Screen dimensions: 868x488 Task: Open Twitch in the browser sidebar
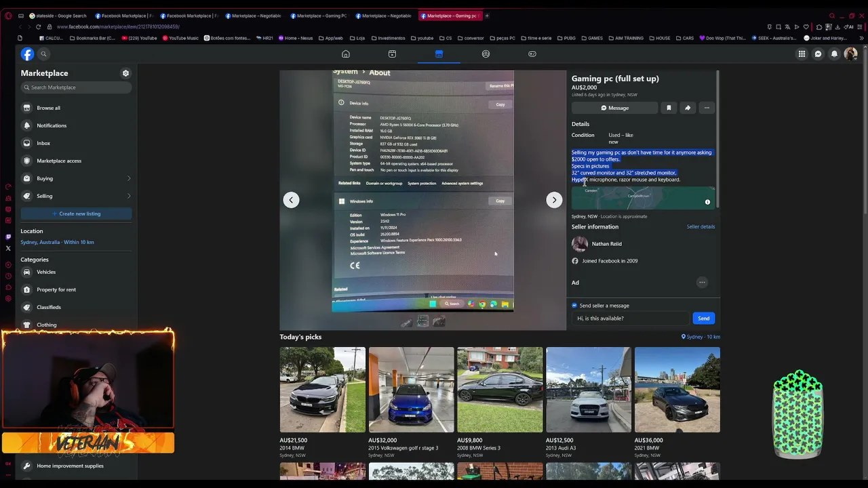click(x=8, y=237)
